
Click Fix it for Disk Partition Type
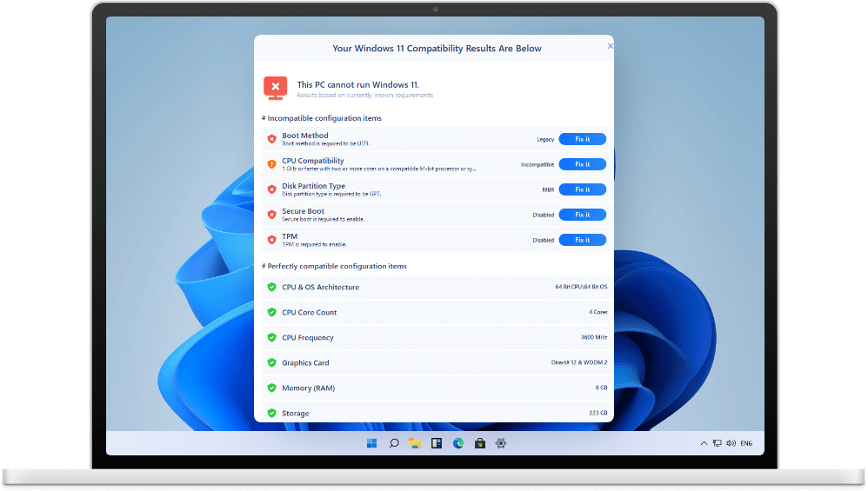582,189
